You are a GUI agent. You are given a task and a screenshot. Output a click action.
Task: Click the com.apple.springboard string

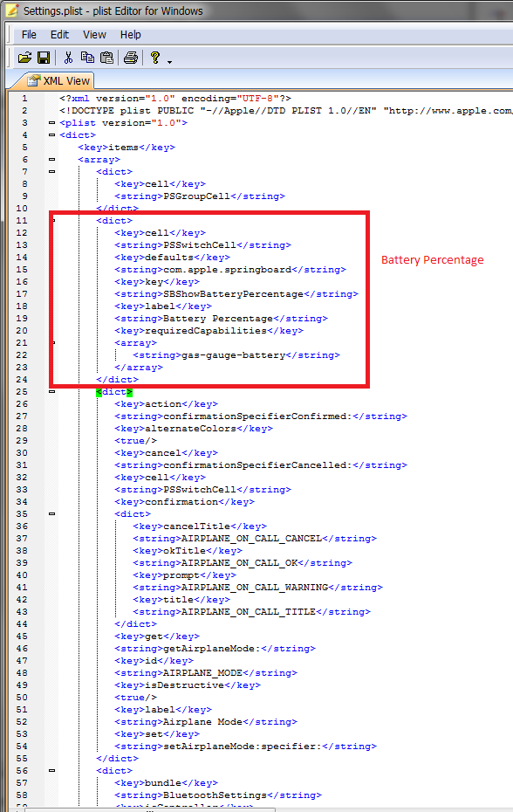227,269
